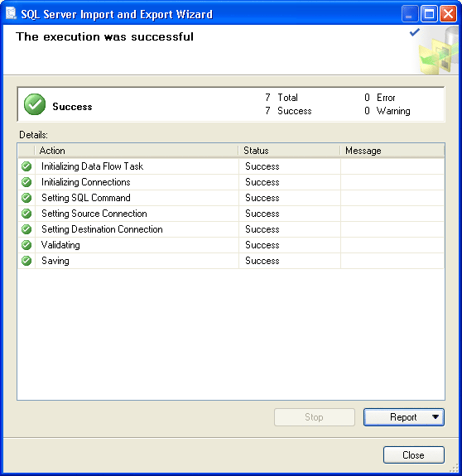Viewport: 462px width, 476px height.
Task: Click the large green Success check icon
Action: 35,104
